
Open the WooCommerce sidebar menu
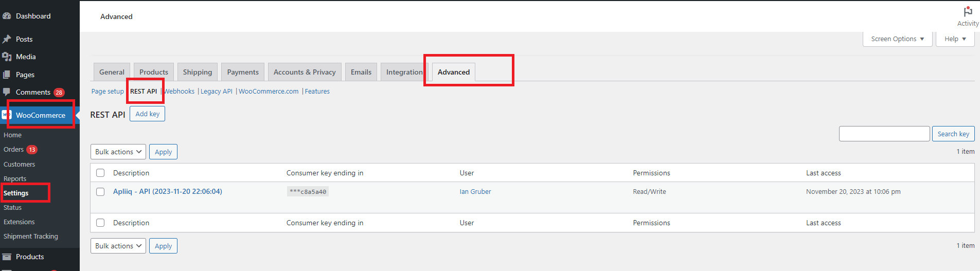coord(41,115)
